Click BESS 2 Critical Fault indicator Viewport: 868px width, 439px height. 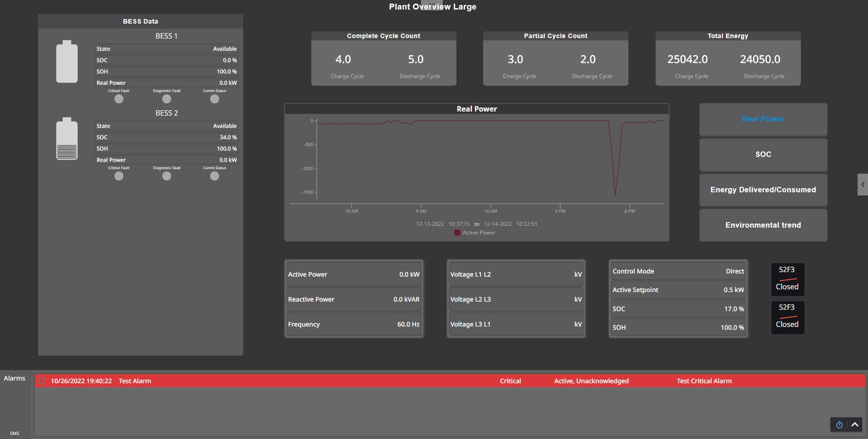click(x=119, y=176)
